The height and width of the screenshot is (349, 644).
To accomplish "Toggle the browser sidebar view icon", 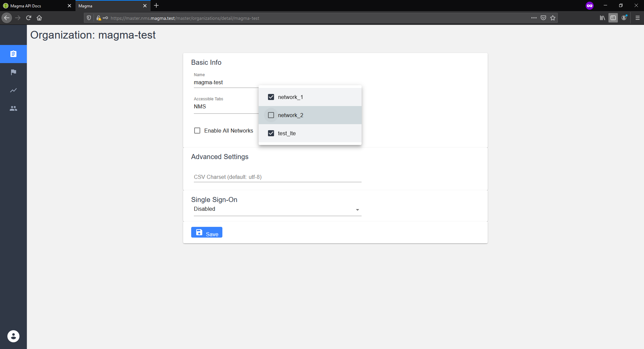I will pos(613,18).
